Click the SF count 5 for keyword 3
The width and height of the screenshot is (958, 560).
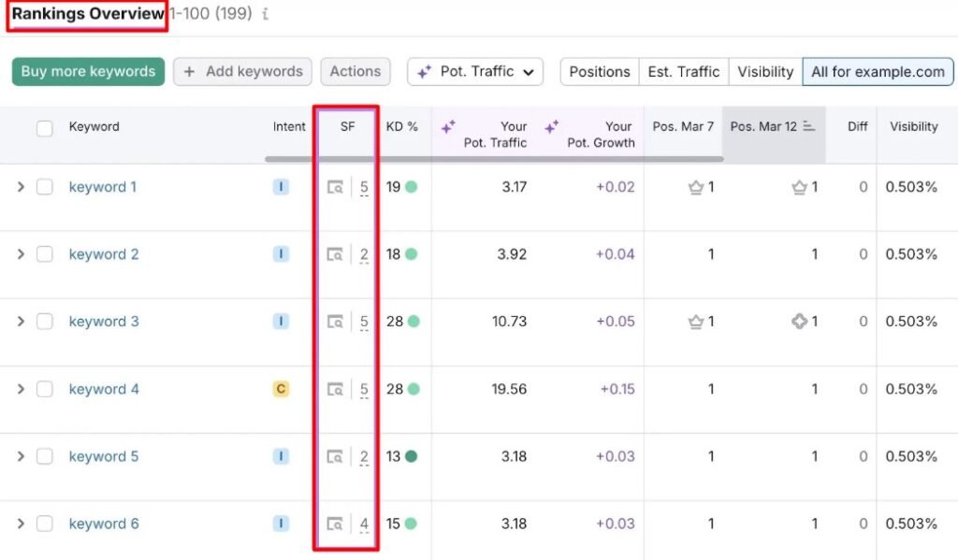[x=364, y=322]
